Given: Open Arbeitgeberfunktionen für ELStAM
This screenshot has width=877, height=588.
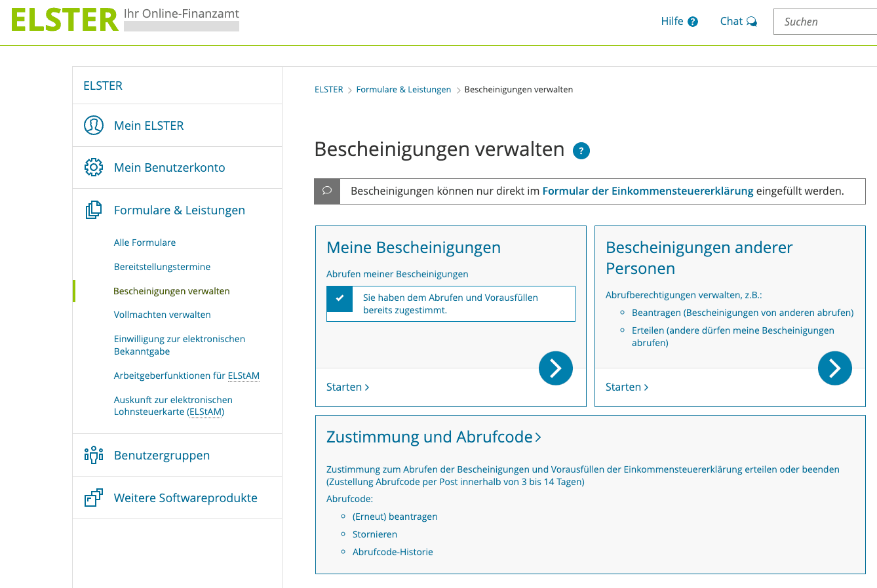Looking at the screenshot, I should 187,376.
